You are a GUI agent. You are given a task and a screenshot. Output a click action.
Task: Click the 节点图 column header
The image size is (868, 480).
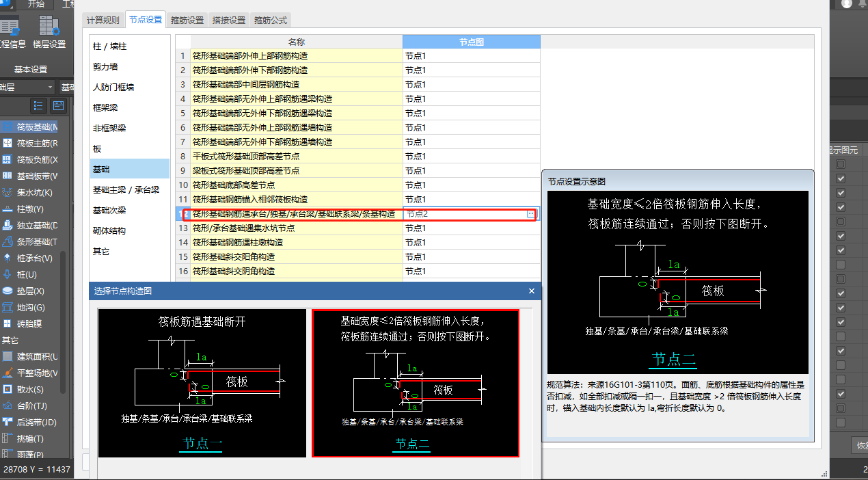[472, 42]
